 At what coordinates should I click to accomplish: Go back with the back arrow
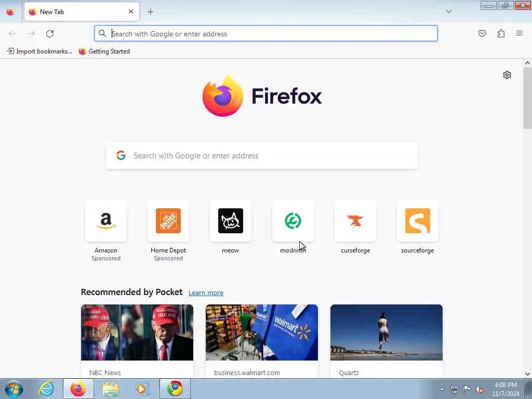pos(12,34)
